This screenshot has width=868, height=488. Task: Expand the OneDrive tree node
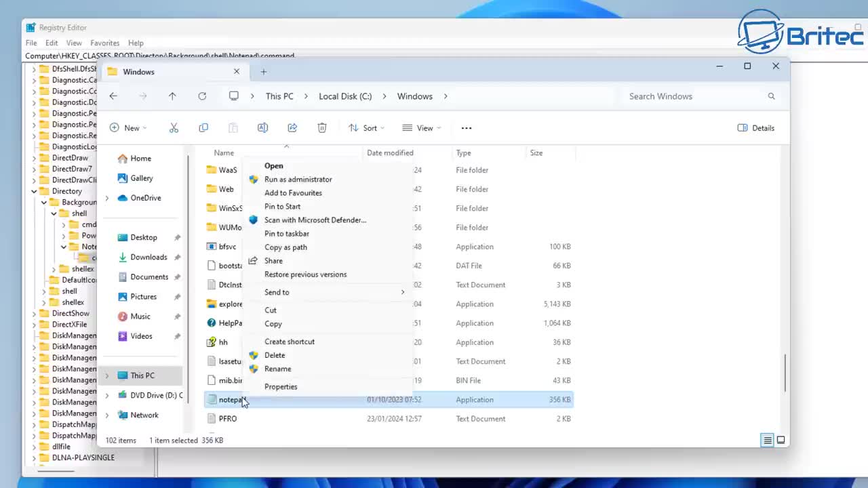coord(106,198)
